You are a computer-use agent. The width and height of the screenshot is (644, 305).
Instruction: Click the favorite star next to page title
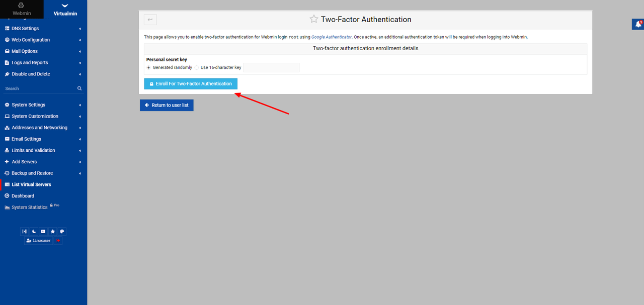click(x=314, y=19)
